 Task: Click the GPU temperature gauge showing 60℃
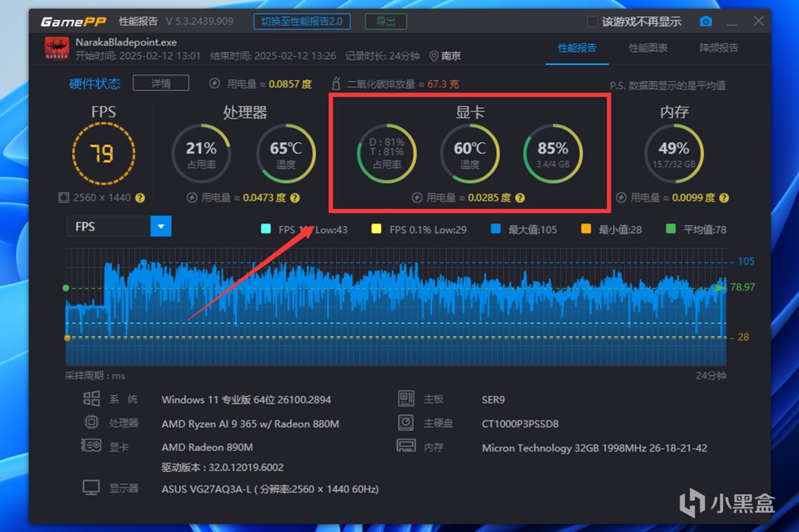pyautogui.click(x=470, y=153)
